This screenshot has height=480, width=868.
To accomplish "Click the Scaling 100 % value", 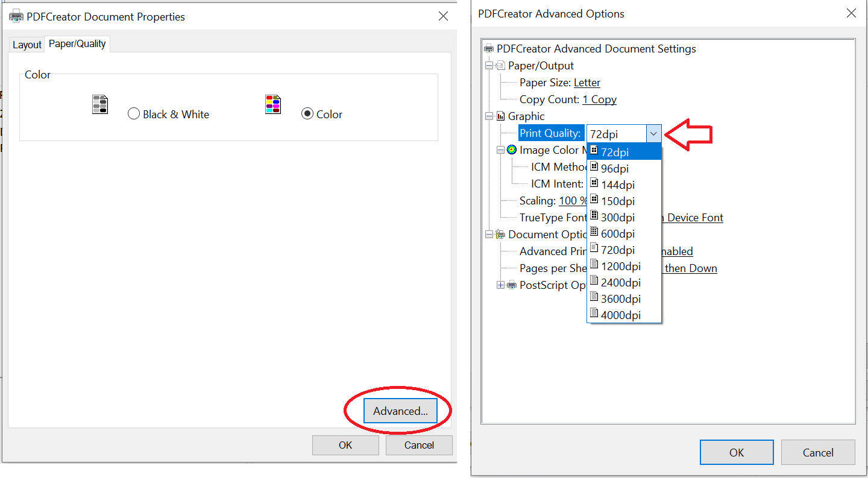I will (x=573, y=201).
